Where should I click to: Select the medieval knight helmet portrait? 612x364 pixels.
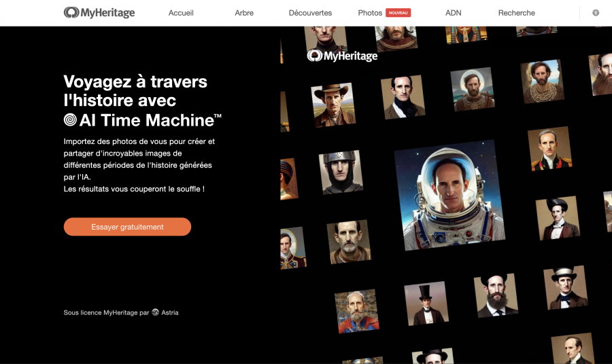click(341, 172)
